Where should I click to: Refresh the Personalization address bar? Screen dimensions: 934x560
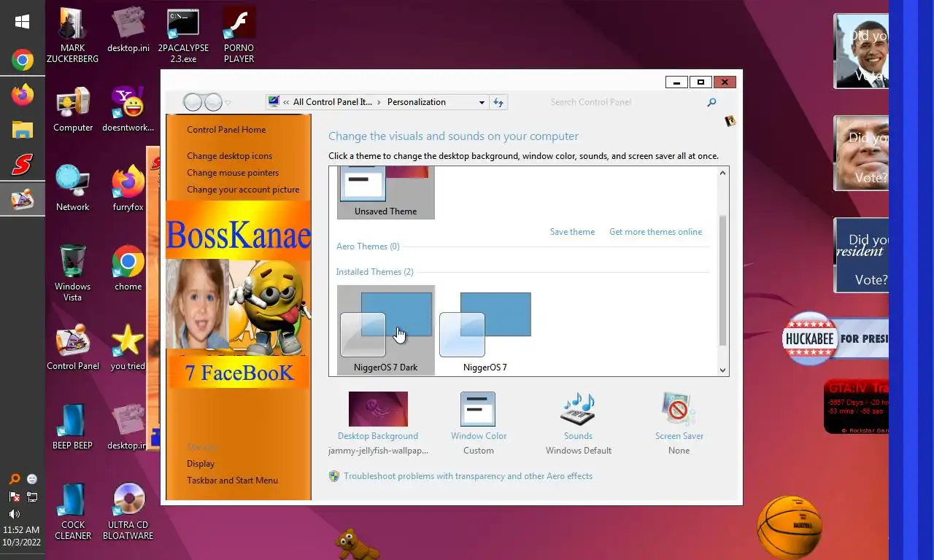498,102
